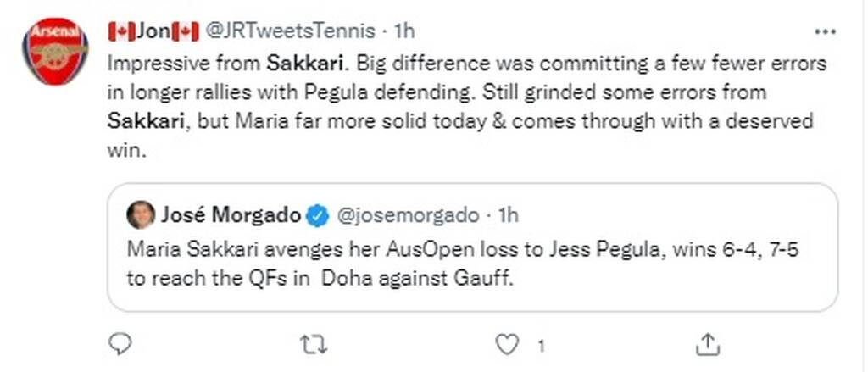
Task: Click the @JRTweetsTennis handle
Action: [291, 31]
